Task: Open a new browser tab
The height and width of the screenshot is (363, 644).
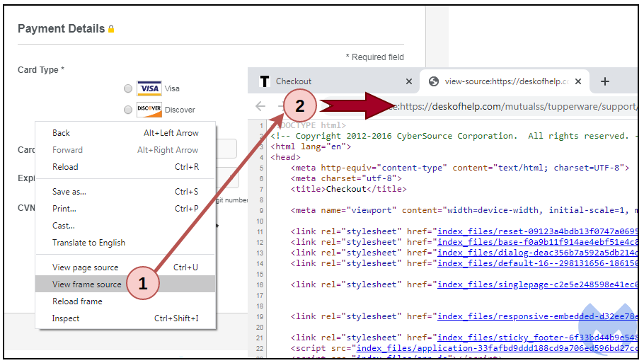Action: click(x=604, y=81)
